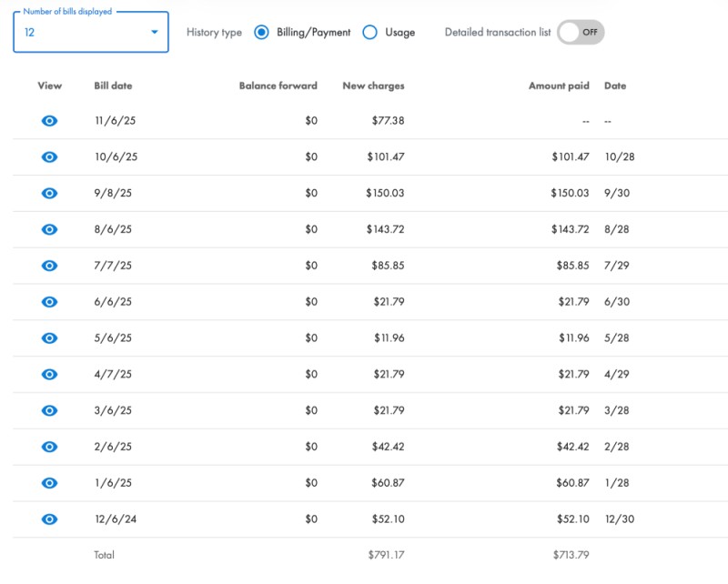The image size is (728, 584).
Task: Click the view icon for 3/6/25
Action: click(48, 410)
